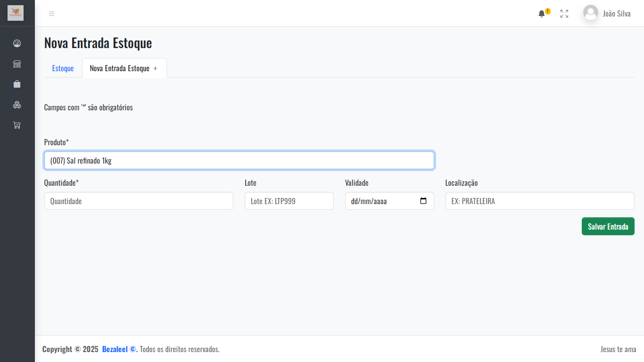Open the Validade calendar picker icon
The image size is (644, 362).
[423, 201]
